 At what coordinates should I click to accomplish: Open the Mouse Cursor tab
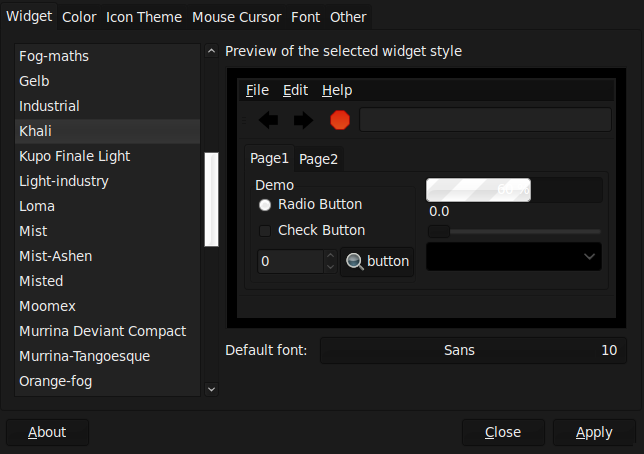[237, 17]
